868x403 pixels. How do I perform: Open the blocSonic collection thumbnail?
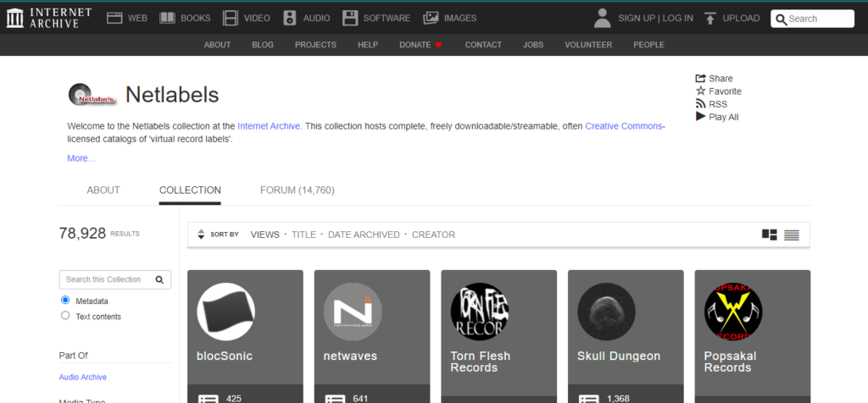coord(225,312)
